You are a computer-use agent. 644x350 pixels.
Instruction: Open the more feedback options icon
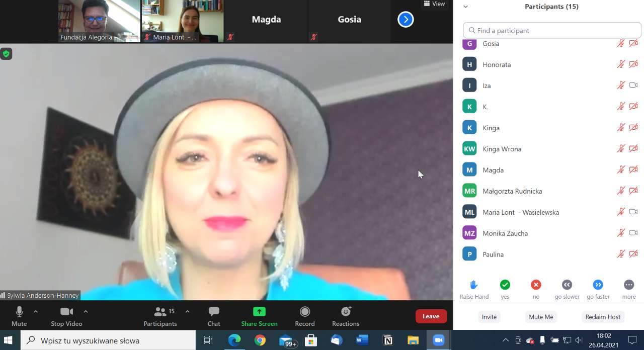click(x=628, y=285)
